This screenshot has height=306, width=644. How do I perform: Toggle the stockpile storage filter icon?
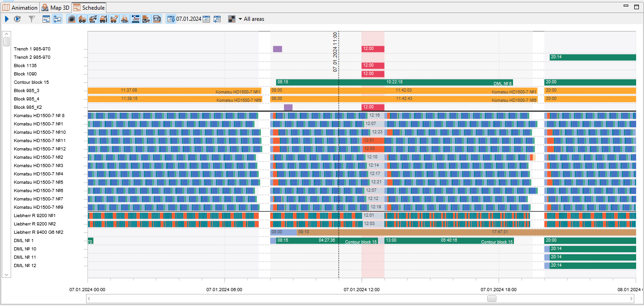point(157,19)
